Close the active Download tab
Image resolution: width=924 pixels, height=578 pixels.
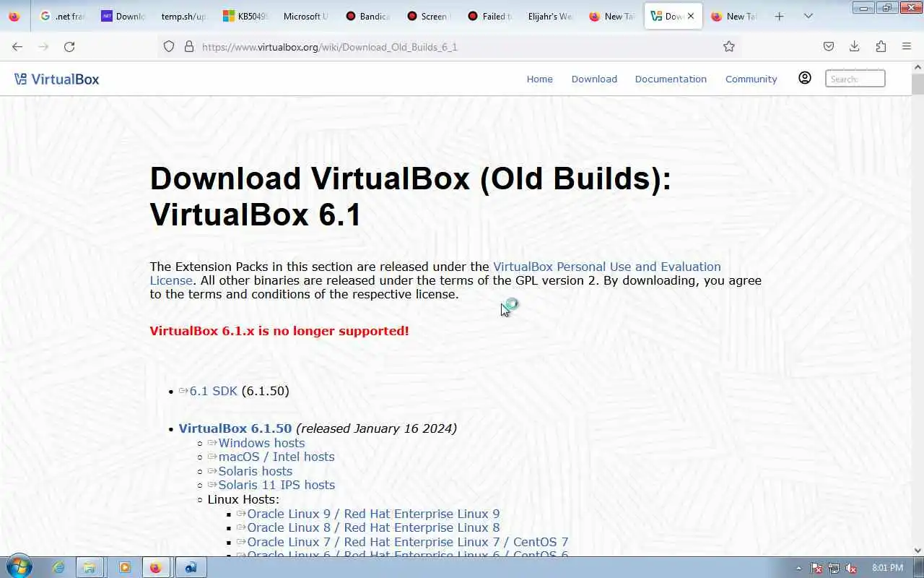click(x=690, y=16)
